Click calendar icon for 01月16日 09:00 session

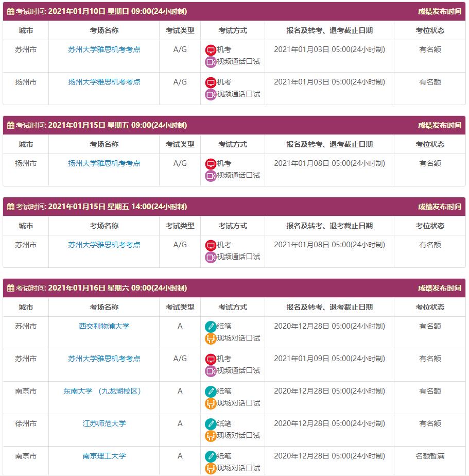tap(11, 288)
